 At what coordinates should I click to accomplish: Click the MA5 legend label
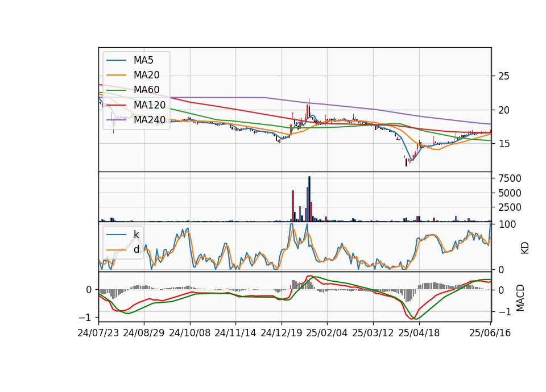(143, 60)
